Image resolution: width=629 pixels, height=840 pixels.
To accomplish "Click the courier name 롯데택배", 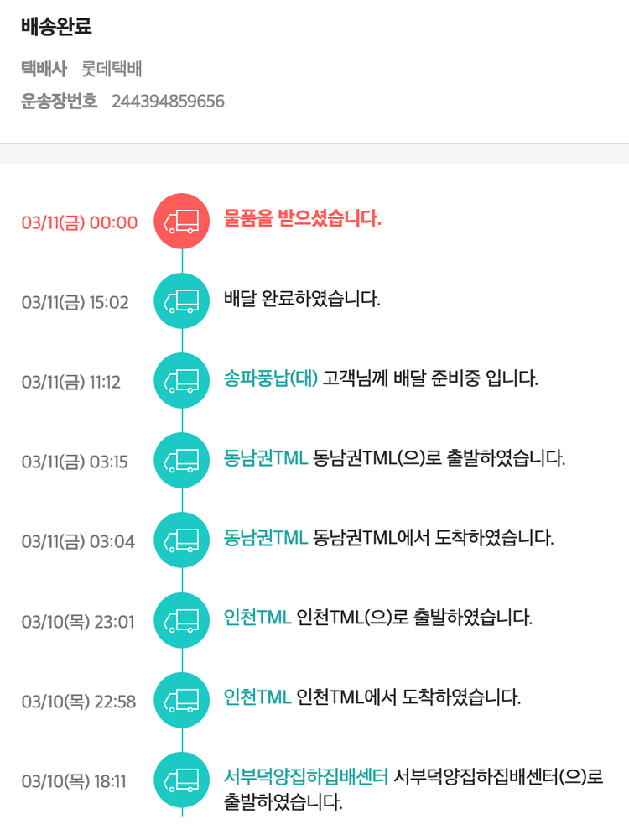I will coord(112,69).
